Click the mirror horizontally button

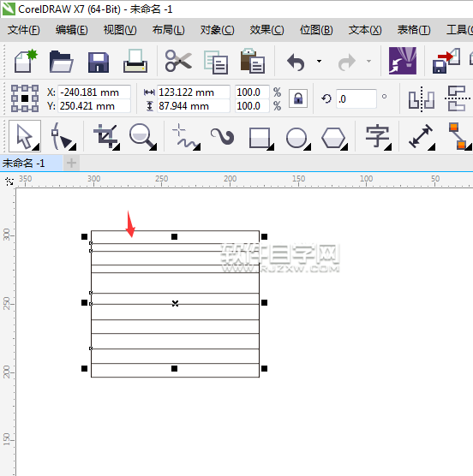[422, 99]
